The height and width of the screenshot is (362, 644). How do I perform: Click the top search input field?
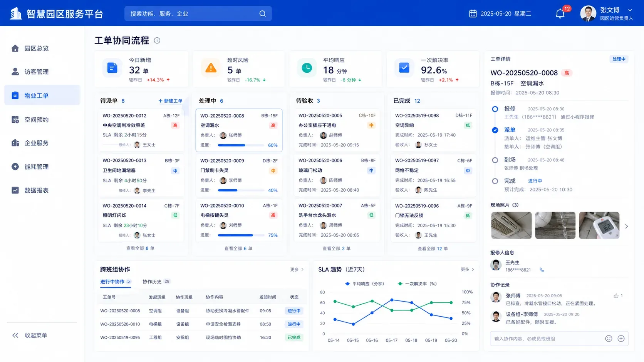[x=198, y=14]
